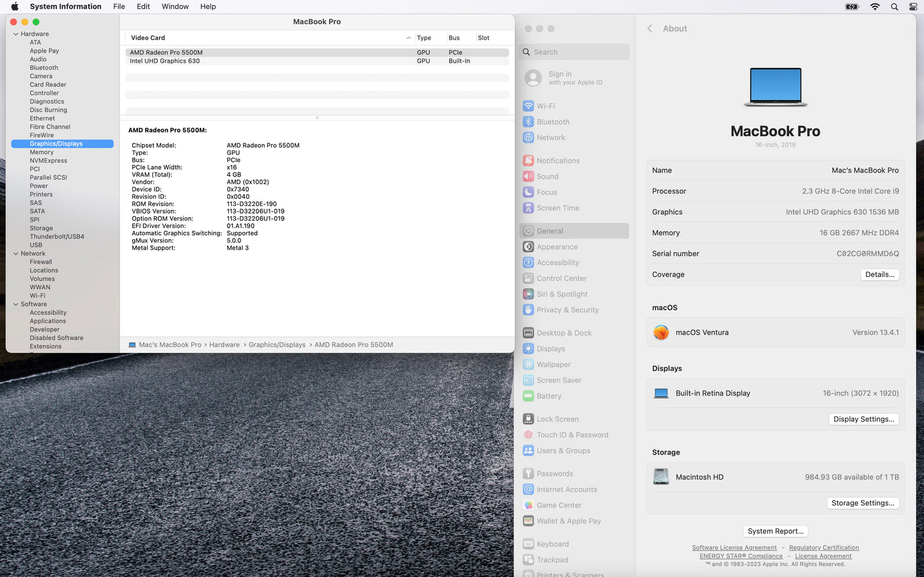
Task: Open the Network globe icon in settings
Action: [x=528, y=138]
